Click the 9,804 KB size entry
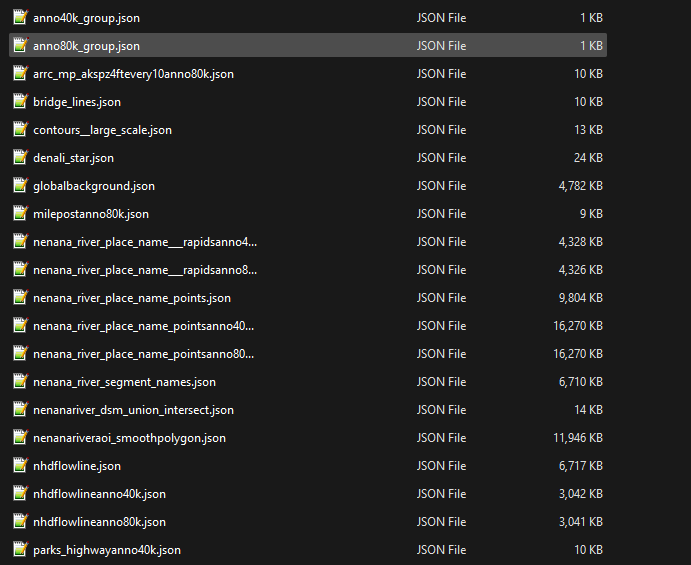The height and width of the screenshot is (565, 691). click(x=580, y=298)
